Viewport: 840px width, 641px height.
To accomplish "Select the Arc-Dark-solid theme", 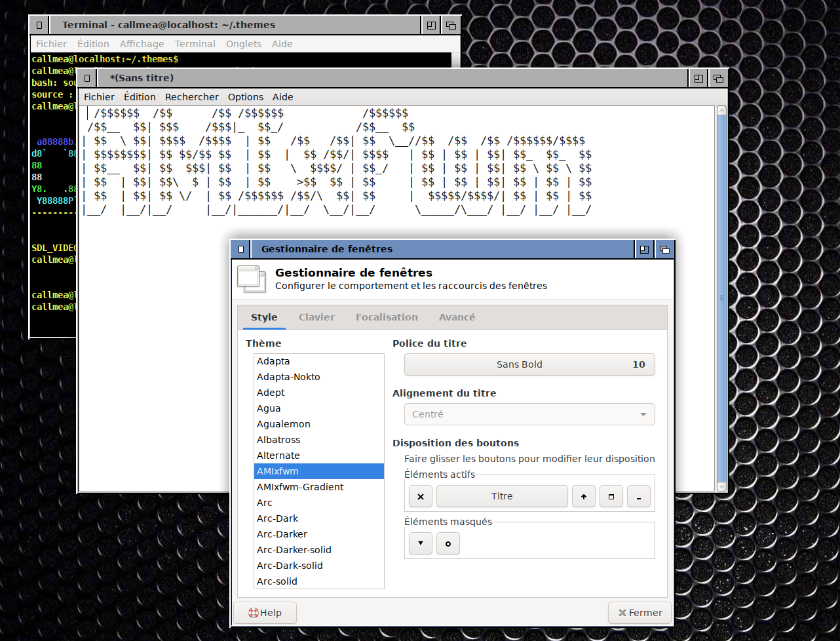I will pos(319,566).
